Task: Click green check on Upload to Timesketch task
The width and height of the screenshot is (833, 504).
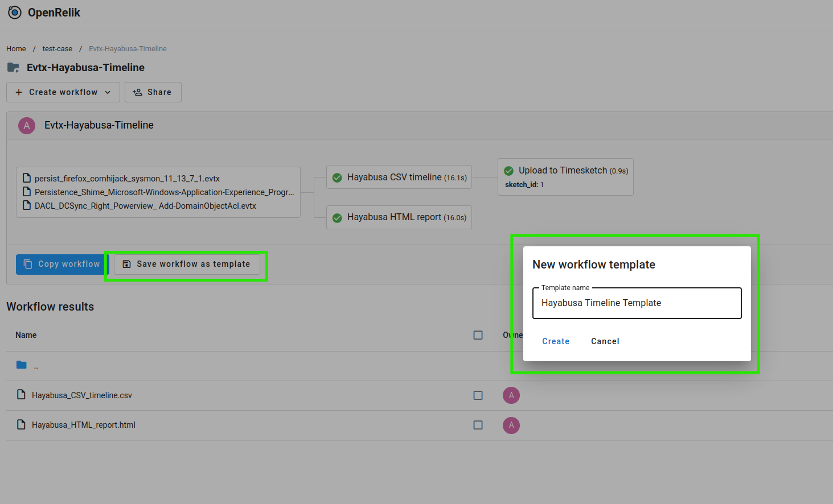Action: [x=508, y=171]
